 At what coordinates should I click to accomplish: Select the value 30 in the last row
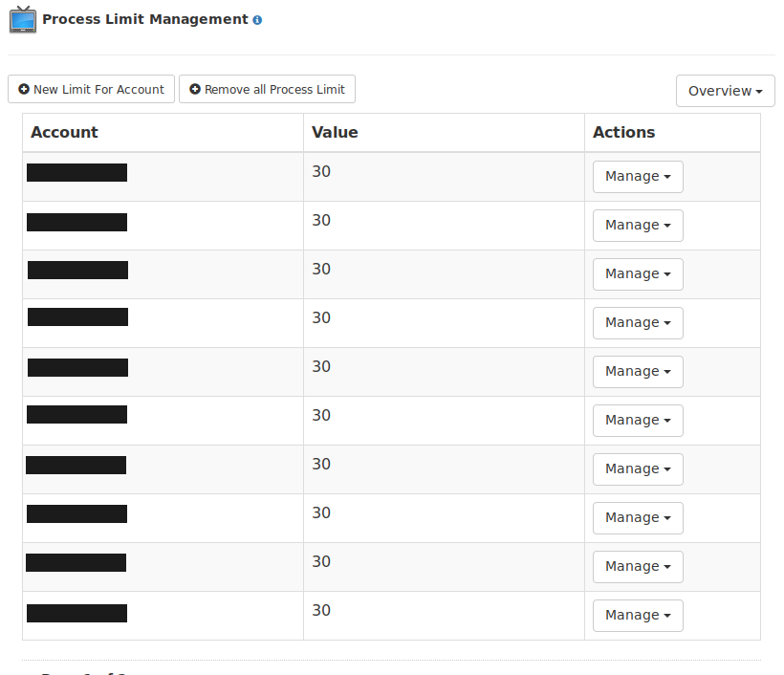point(321,610)
